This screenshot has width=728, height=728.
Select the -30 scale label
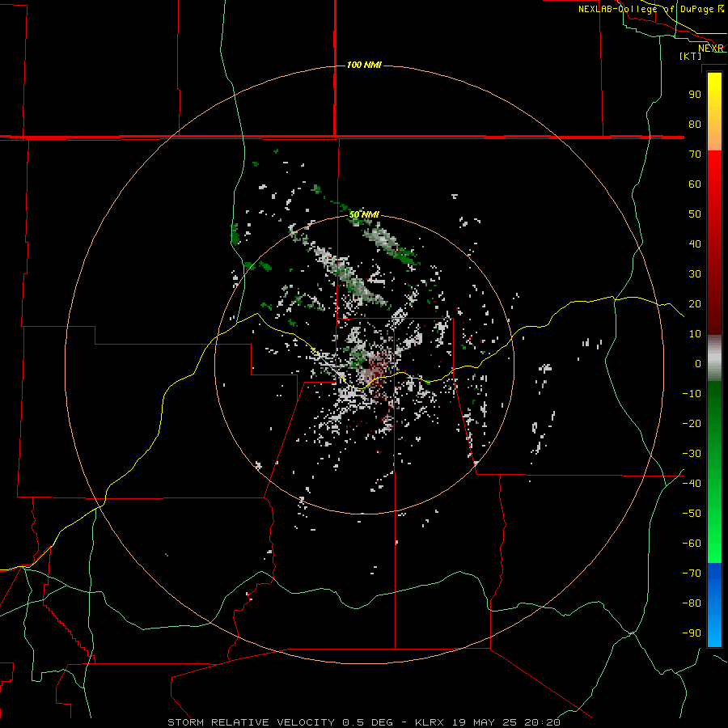(x=692, y=454)
